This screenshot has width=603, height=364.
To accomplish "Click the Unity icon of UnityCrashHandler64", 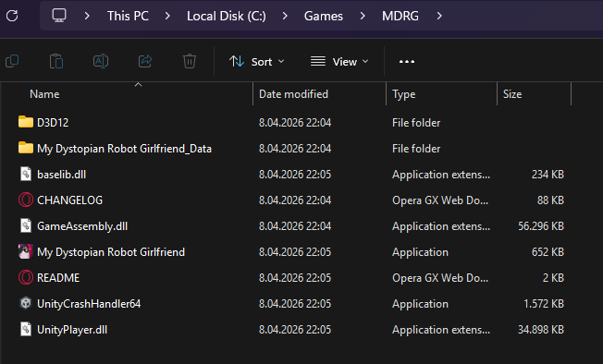I will pyautogui.click(x=26, y=303).
